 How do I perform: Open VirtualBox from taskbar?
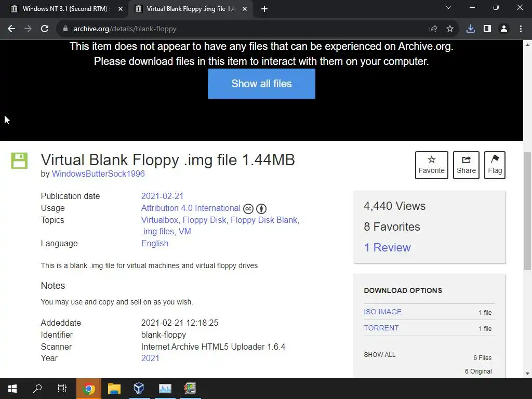[139, 389]
